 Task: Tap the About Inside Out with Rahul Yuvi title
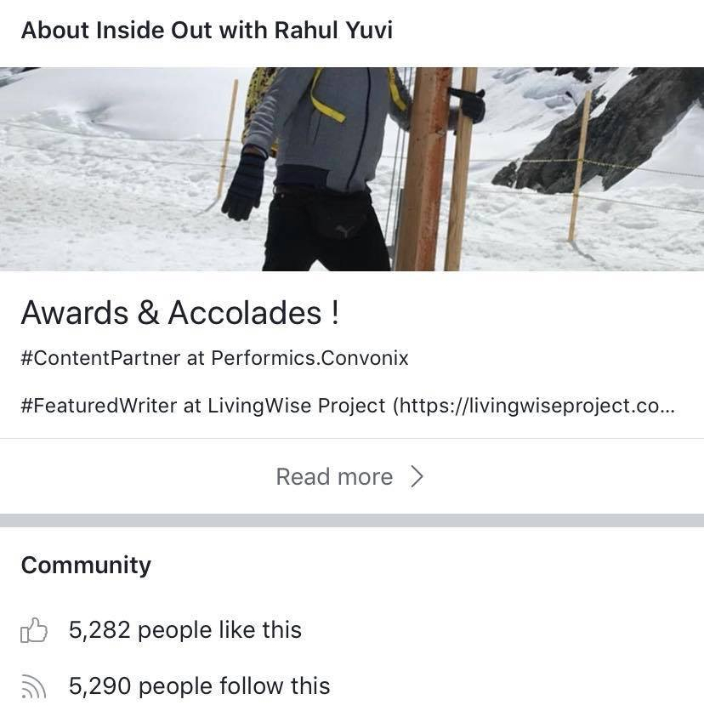point(207,31)
